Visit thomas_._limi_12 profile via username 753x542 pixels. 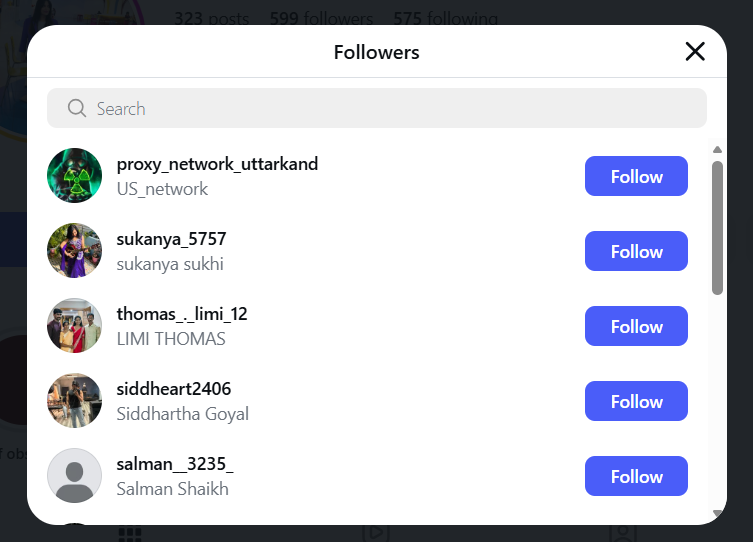[182, 314]
